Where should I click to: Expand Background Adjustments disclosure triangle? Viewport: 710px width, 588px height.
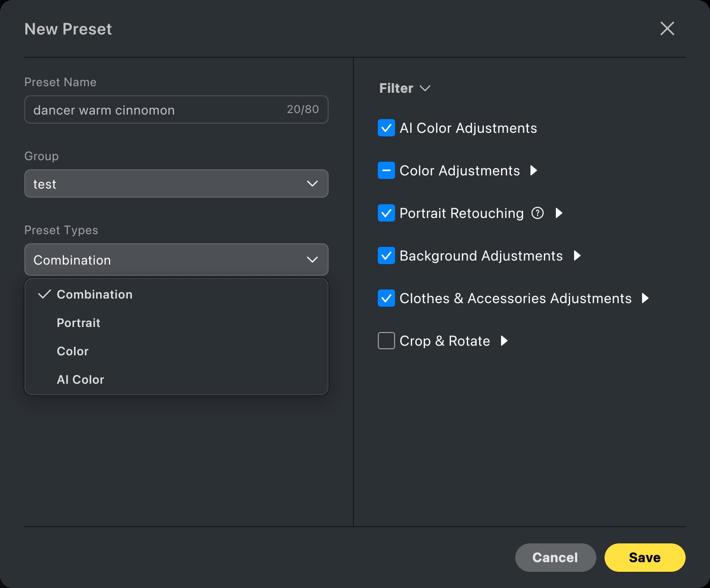pos(577,255)
